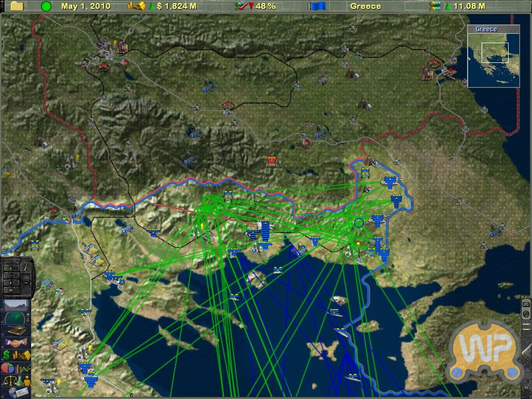This screenshot has width=532, height=399.
Task: Set game speed to slow play
Action: point(9,275)
